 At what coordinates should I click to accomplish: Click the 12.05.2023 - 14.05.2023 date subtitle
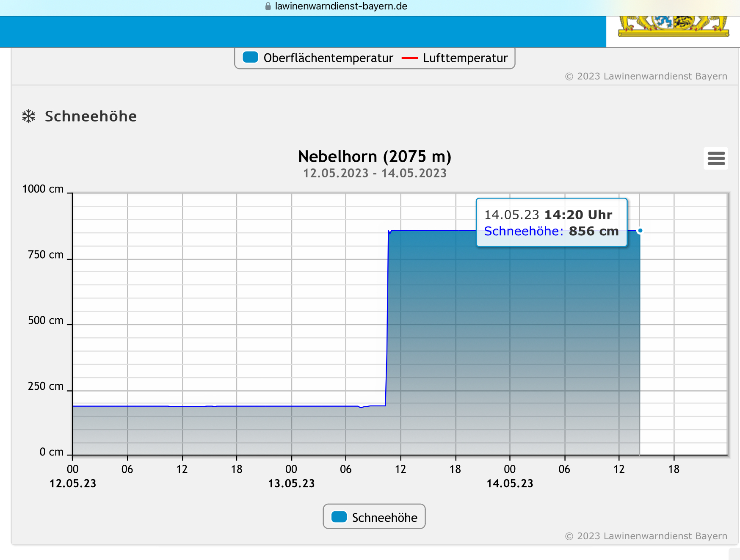375,173
